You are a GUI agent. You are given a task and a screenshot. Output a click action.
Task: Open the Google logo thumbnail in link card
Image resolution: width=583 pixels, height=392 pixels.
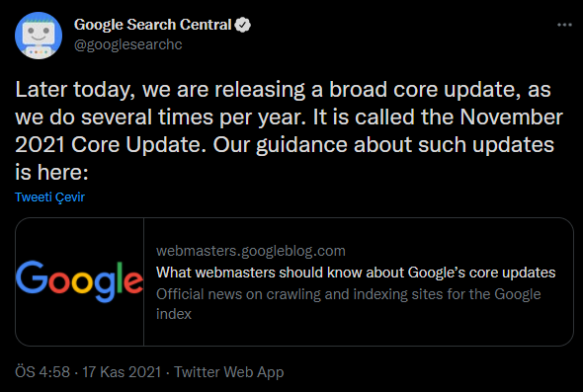[80, 281]
